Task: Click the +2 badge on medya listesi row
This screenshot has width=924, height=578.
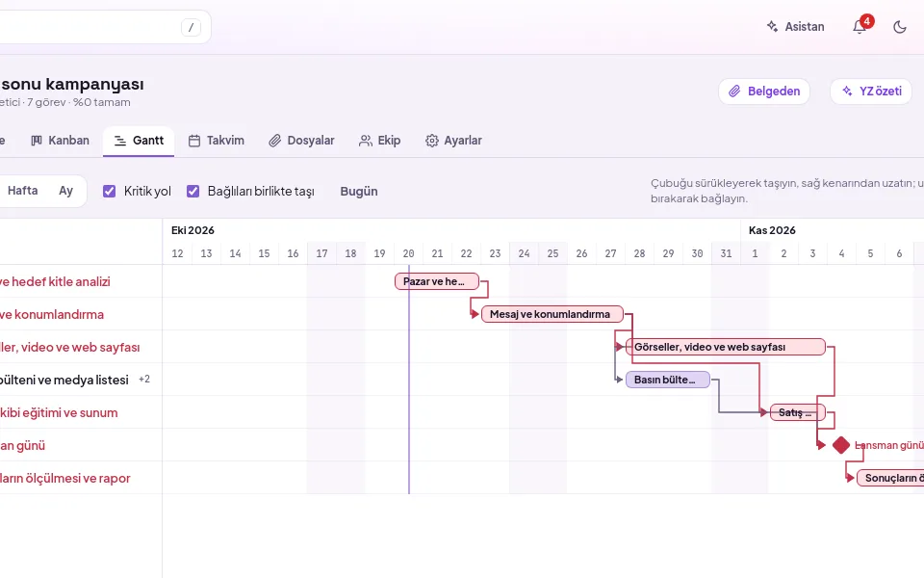Action: point(144,380)
